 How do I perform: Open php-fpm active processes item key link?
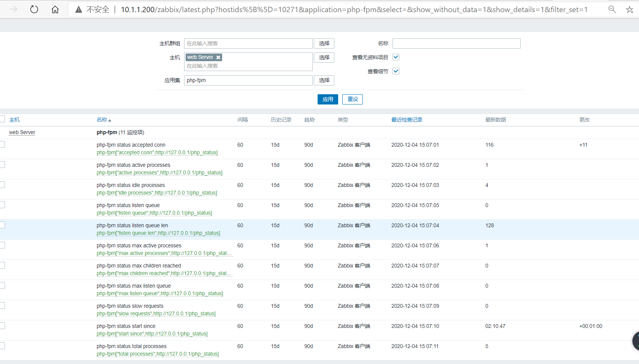(159, 173)
